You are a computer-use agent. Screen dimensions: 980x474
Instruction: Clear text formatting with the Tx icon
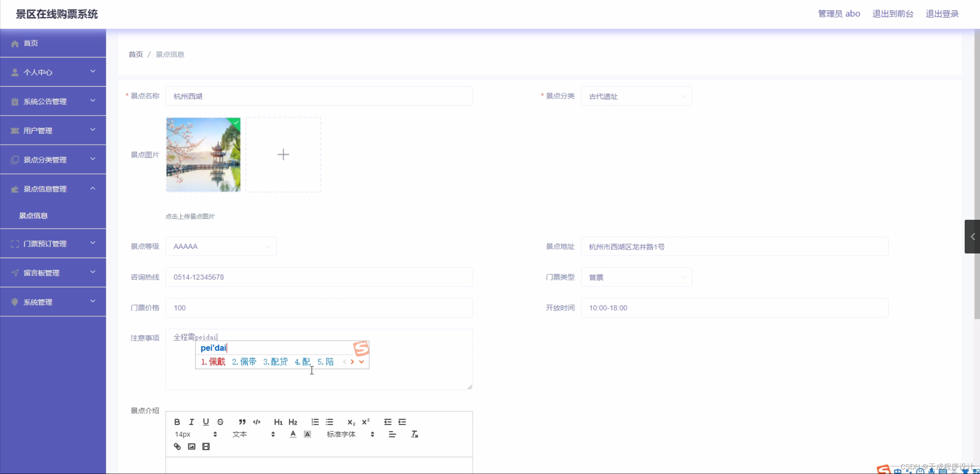point(415,434)
